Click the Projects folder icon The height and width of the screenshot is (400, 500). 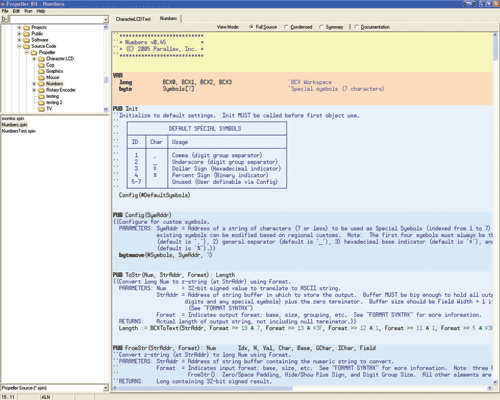[26, 27]
